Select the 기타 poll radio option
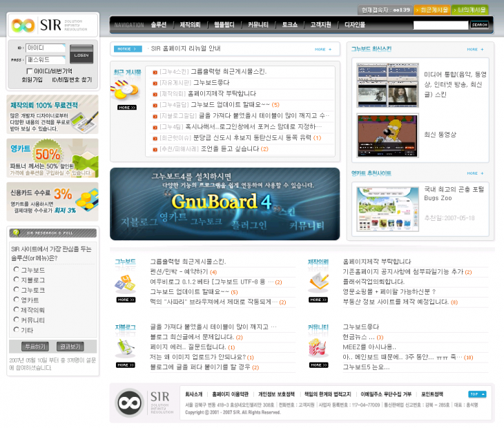 tap(16, 329)
